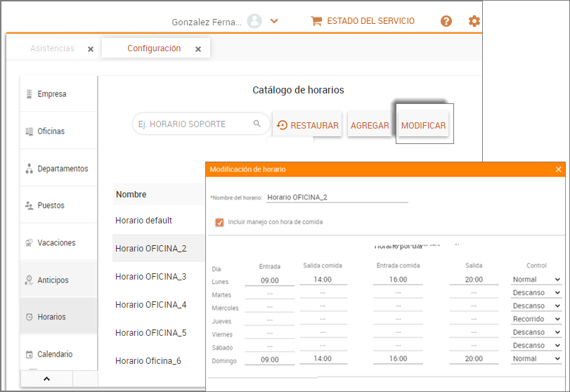Screen dimensions: 570x392
Task: Click the user profile avatar icon
Action: (254, 21)
